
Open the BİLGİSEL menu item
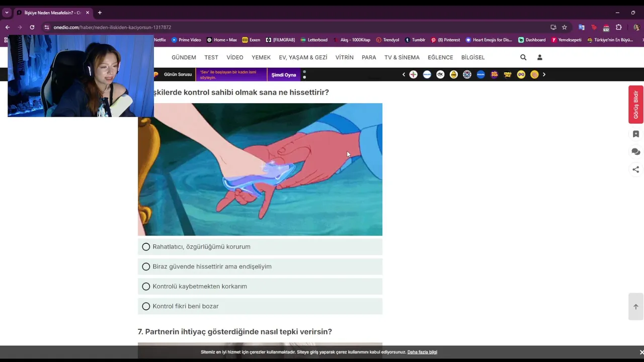pyautogui.click(x=473, y=57)
